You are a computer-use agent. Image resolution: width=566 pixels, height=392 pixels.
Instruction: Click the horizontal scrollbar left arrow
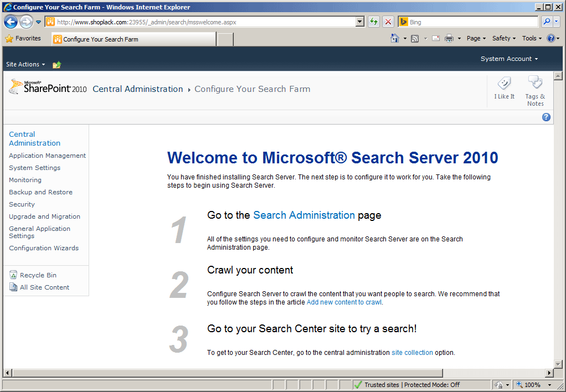pos(8,373)
